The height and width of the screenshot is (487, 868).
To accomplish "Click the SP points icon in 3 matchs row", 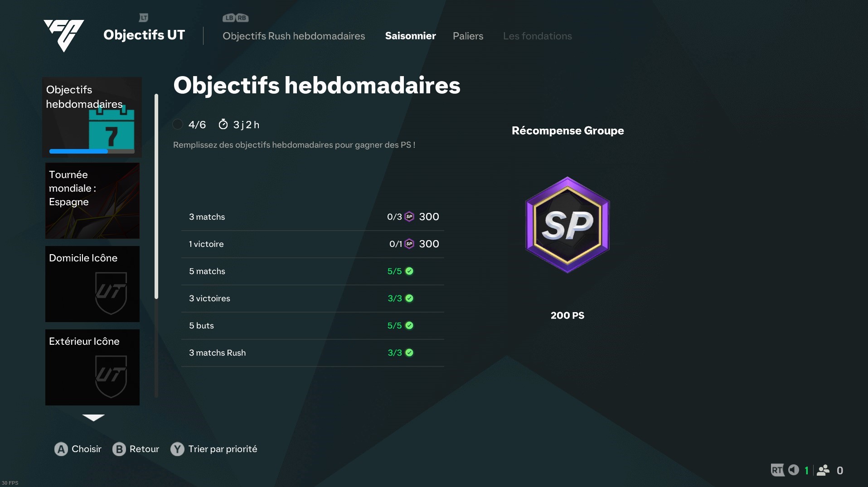I will [409, 217].
